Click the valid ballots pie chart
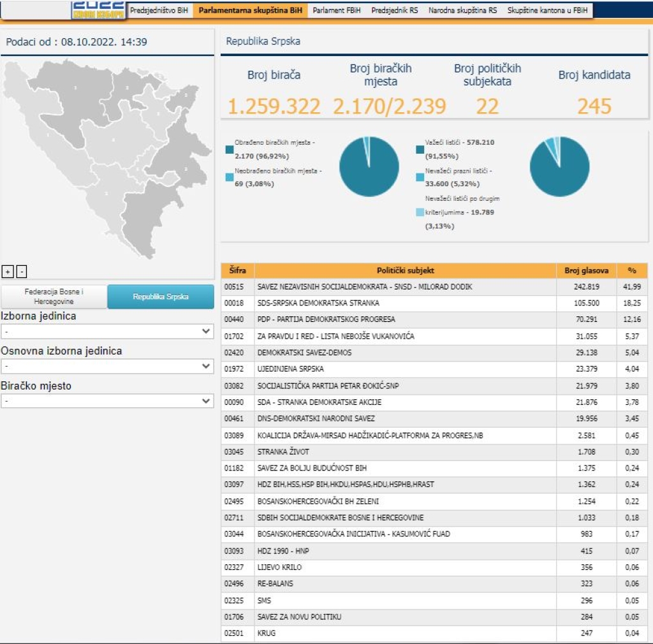 (559, 166)
